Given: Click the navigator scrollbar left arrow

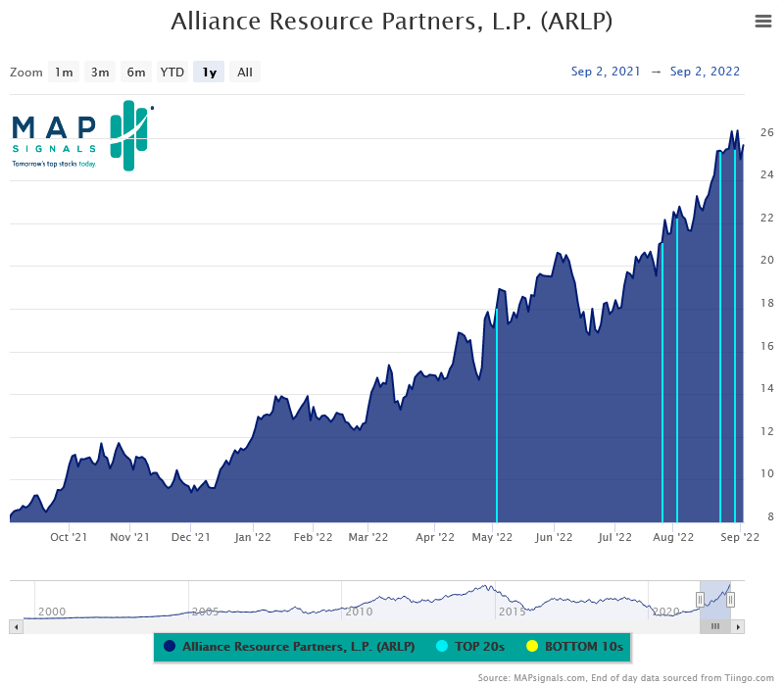Looking at the screenshot, I should pyautogui.click(x=17, y=626).
